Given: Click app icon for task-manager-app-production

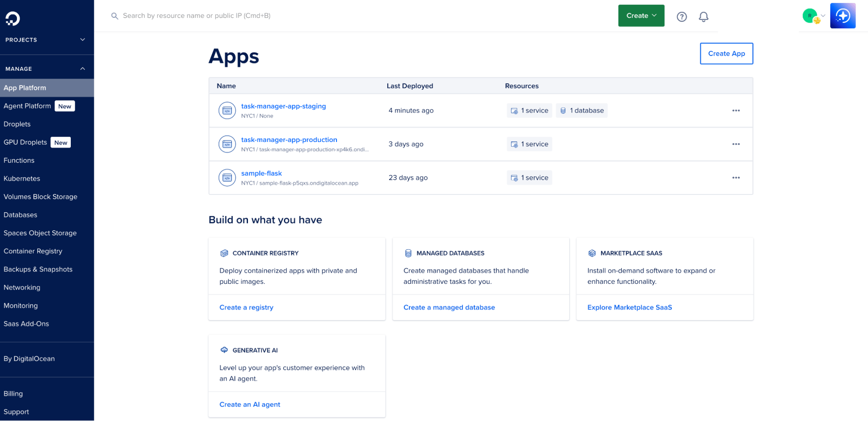Looking at the screenshot, I should (227, 144).
